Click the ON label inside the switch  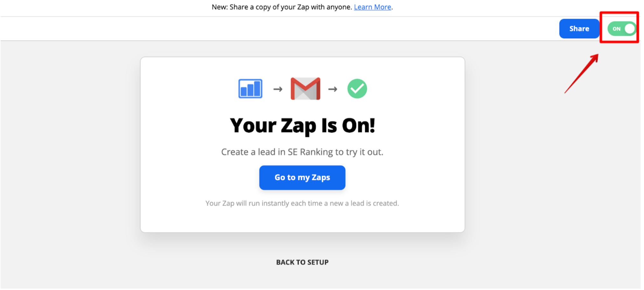[x=617, y=29]
